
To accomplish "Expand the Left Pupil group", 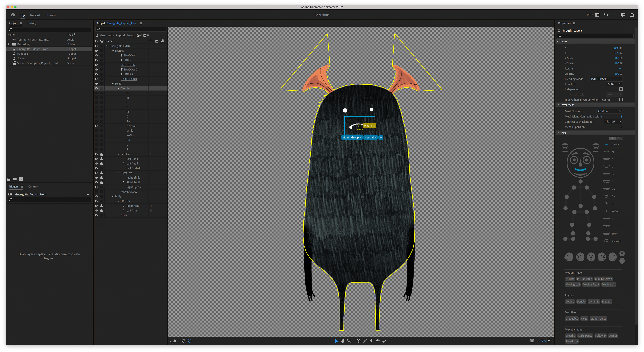I will (124, 164).
